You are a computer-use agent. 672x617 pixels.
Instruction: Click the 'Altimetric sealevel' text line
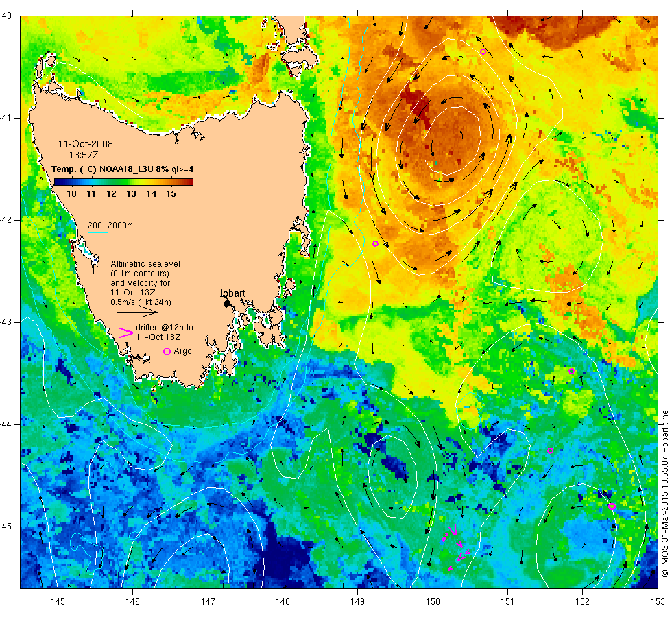(145, 264)
